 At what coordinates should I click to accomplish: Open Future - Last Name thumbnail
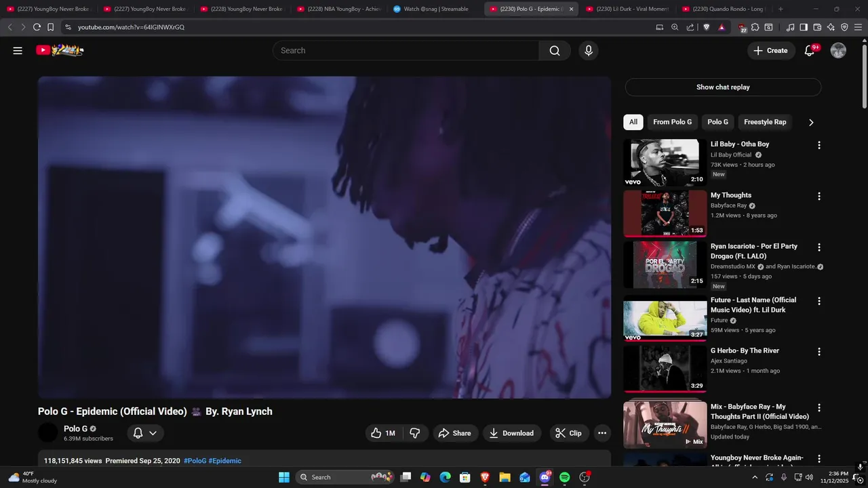pyautogui.click(x=665, y=319)
